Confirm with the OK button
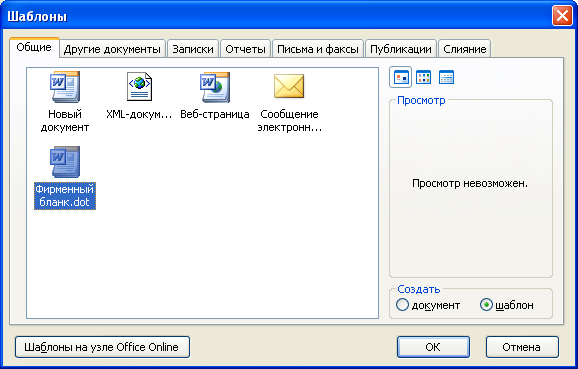Viewport: 578px width, 369px height. point(433,347)
